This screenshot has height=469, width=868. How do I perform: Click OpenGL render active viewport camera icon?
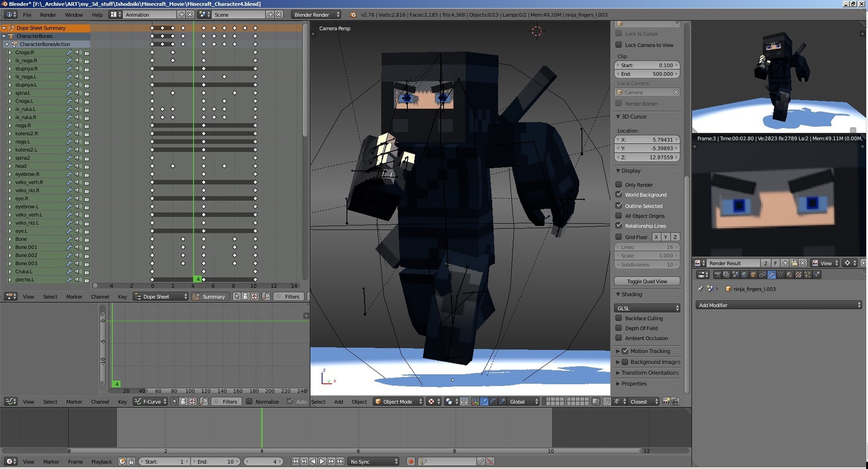tap(666, 402)
